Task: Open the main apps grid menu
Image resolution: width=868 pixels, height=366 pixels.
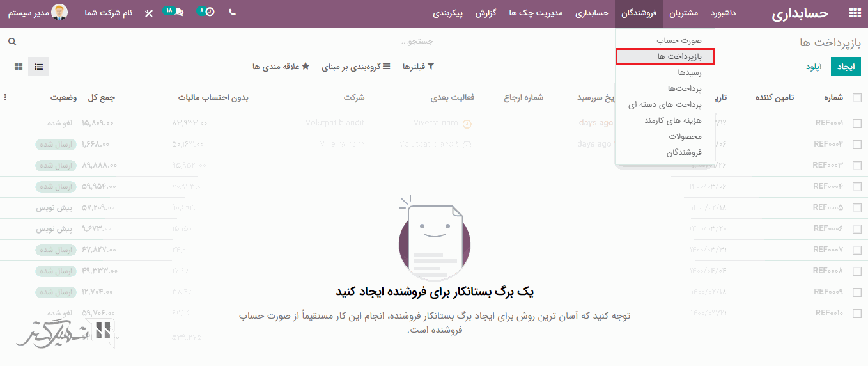Action: pyautogui.click(x=854, y=13)
